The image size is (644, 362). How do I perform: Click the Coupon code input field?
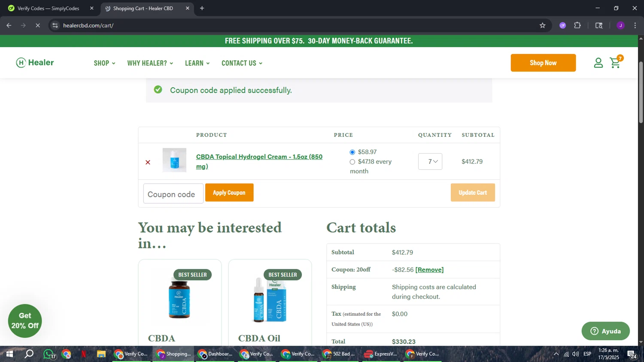(x=173, y=194)
